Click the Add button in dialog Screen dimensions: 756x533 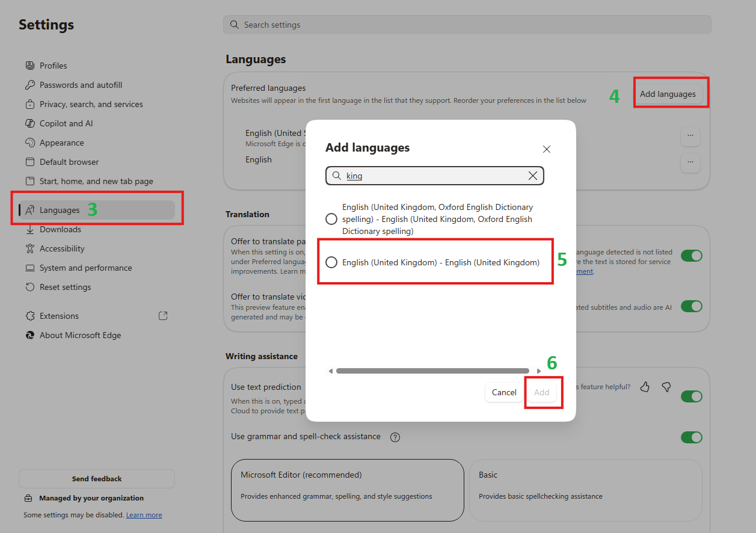tap(542, 392)
